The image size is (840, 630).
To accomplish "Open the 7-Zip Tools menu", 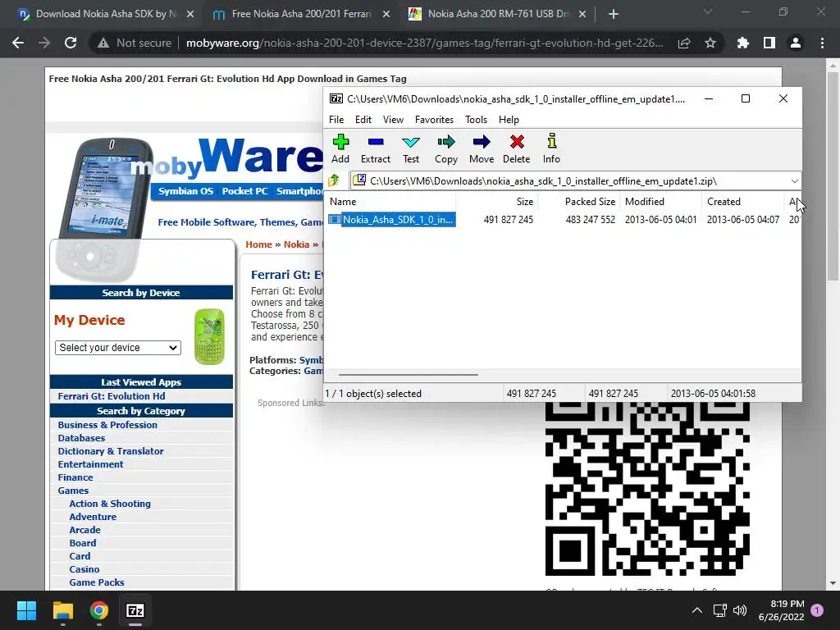I will (x=476, y=120).
